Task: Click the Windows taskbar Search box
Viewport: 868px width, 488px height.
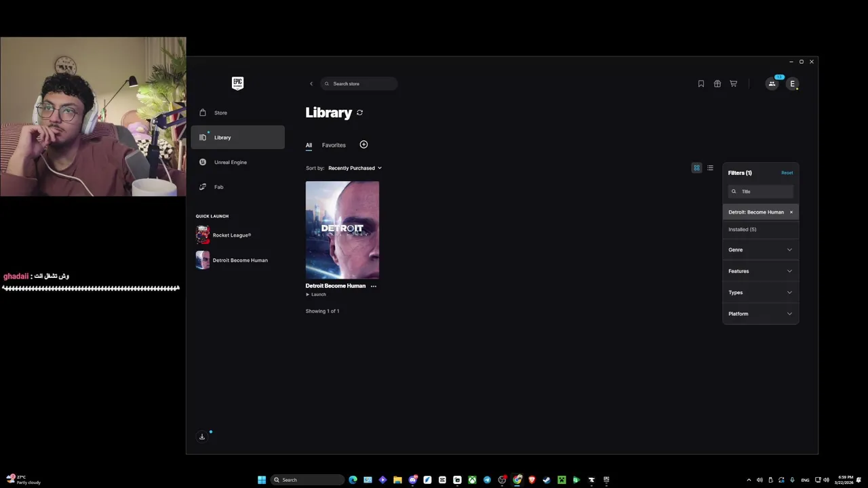Action: pyautogui.click(x=307, y=480)
